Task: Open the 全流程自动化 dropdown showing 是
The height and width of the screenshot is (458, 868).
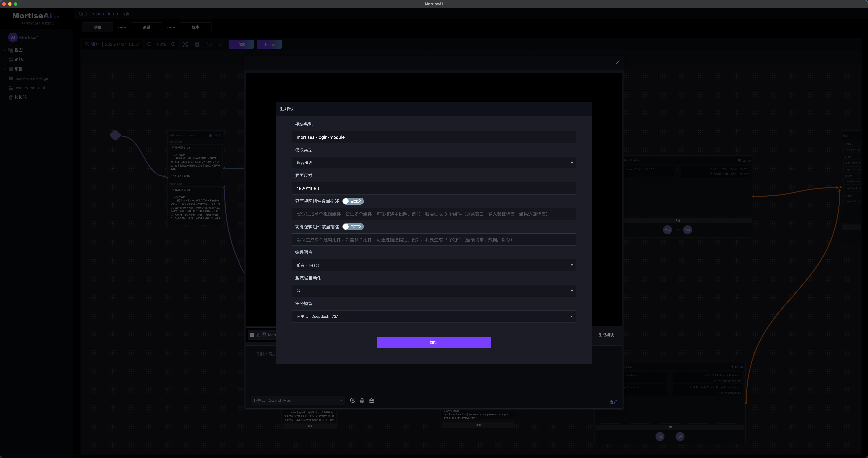Action: click(434, 291)
